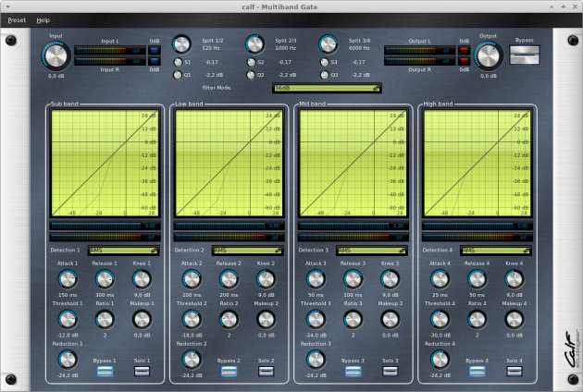
Task: Click the Makeup 2 knob
Action: coord(267,320)
